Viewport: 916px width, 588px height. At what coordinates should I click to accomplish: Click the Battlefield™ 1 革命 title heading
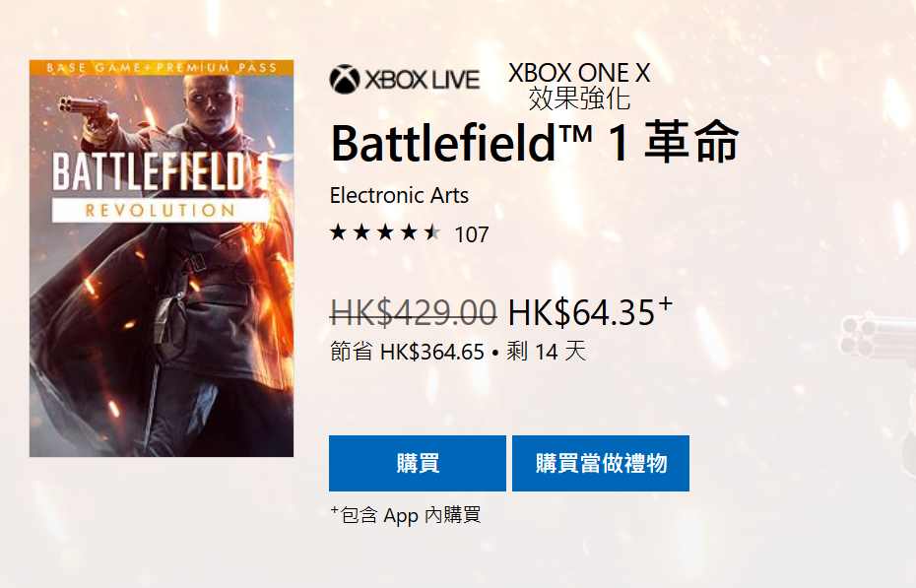coord(534,144)
